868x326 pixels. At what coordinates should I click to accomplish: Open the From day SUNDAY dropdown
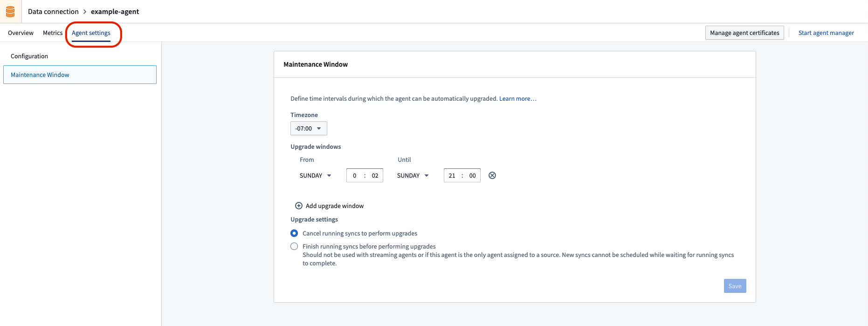316,175
